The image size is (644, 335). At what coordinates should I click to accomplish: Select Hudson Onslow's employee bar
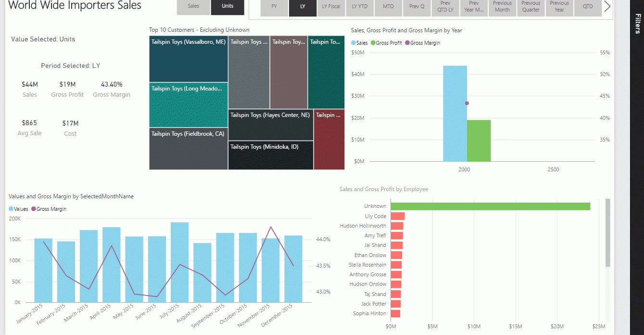click(396, 284)
